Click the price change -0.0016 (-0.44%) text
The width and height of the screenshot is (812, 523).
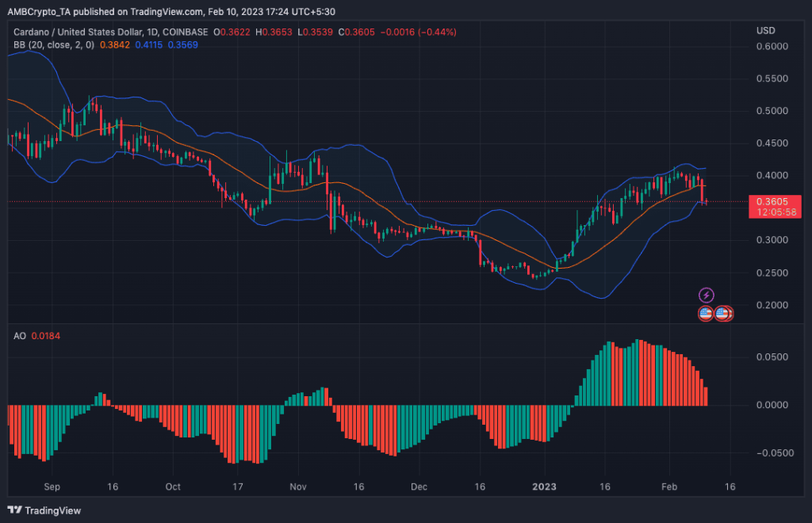416,32
